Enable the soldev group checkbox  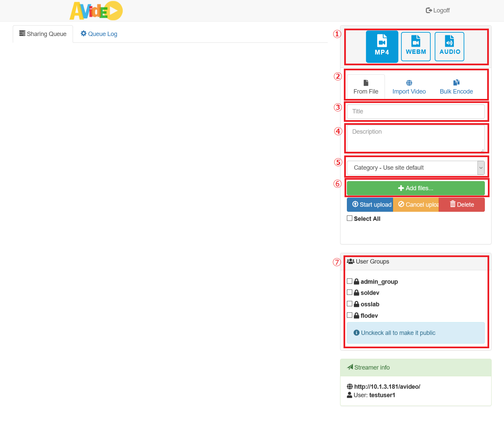(x=350, y=292)
